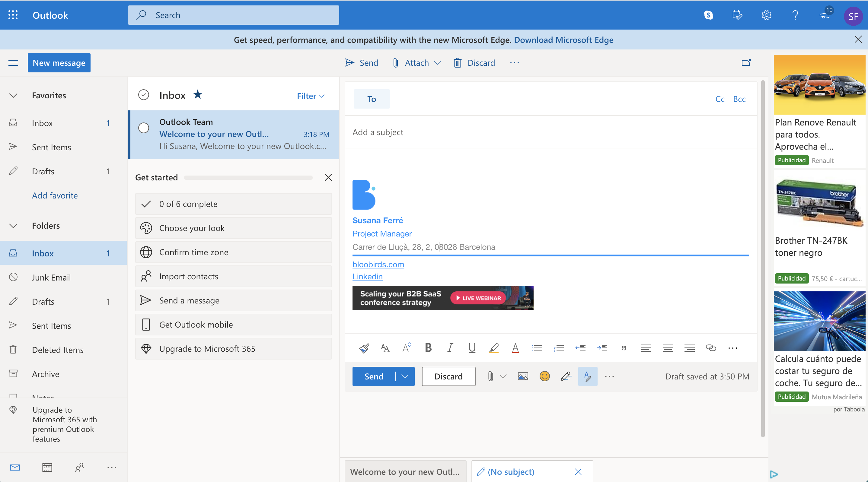The height and width of the screenshot is (482, 868).
Task: Open the Deleted Items folder
Action: (x=63, y=350)
